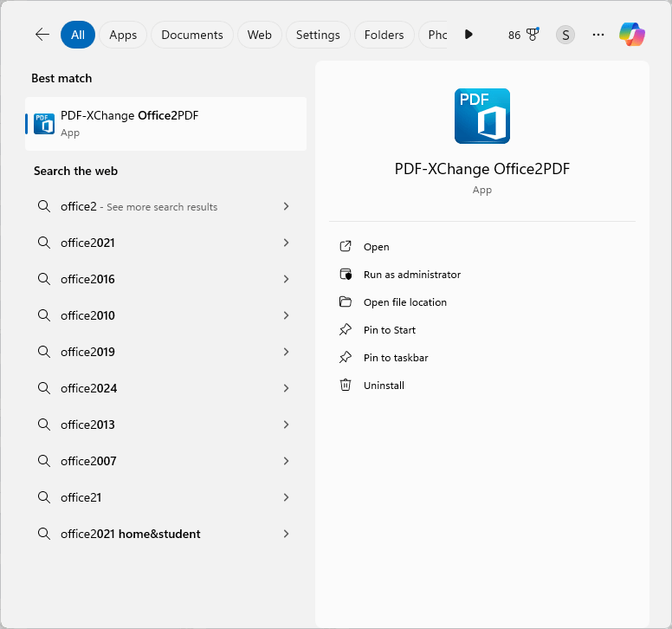Expand the office2019 result chevron
The width and height of the screenshot is (672, 629).
tap(287, 352)
